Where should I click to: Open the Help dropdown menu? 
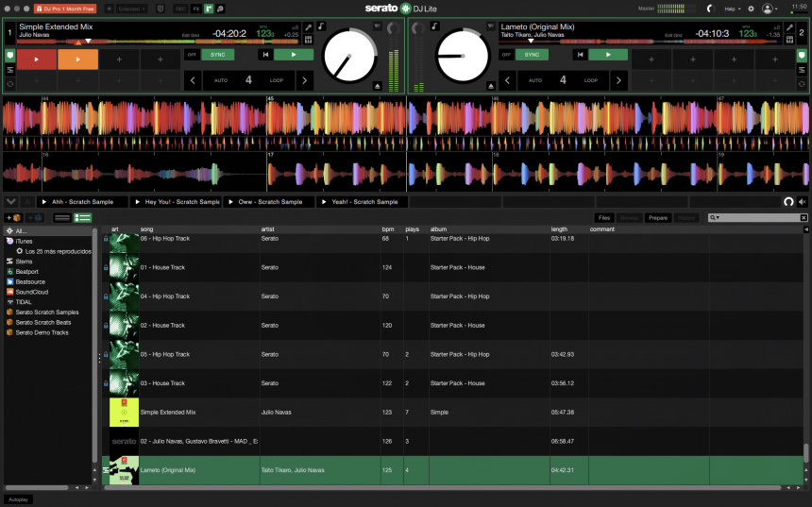pyautogui.click(x=733, y=8)
